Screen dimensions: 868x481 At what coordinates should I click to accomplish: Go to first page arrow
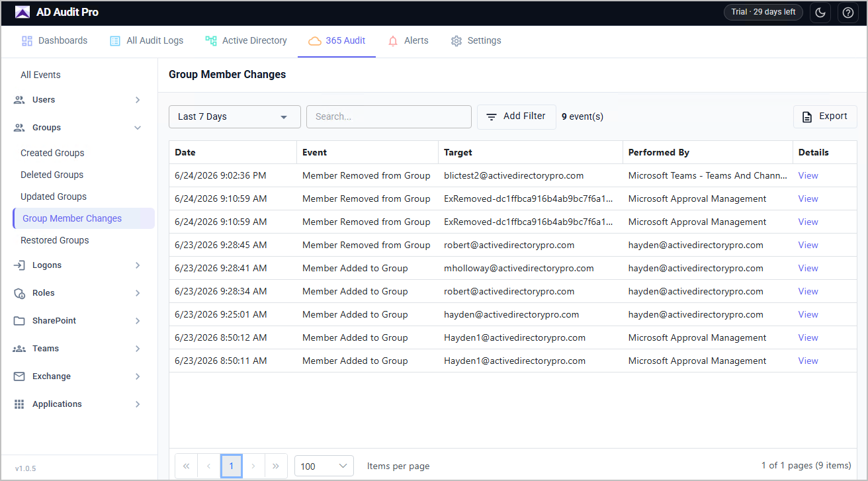tap(186, 466)
